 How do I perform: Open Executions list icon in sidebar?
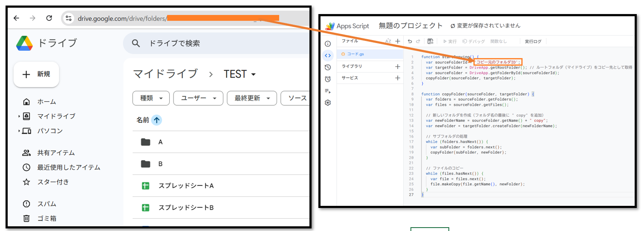328,91
